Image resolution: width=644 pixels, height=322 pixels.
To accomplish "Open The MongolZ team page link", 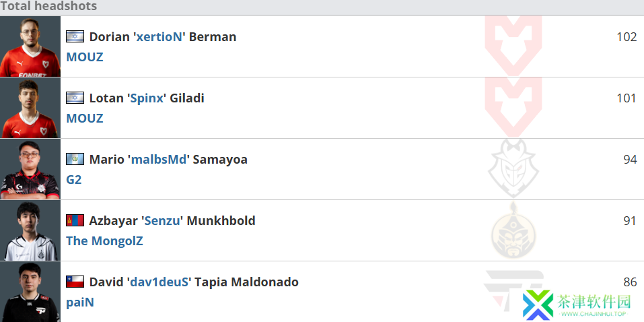I will (105, 240).
